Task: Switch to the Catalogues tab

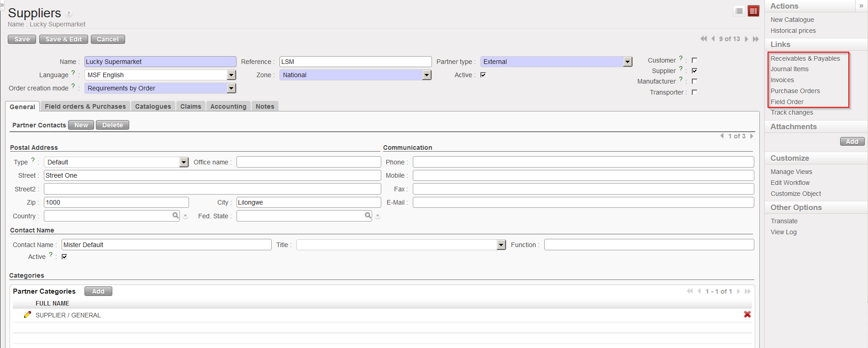Action: pyautogui.click(x=153, y=106)
